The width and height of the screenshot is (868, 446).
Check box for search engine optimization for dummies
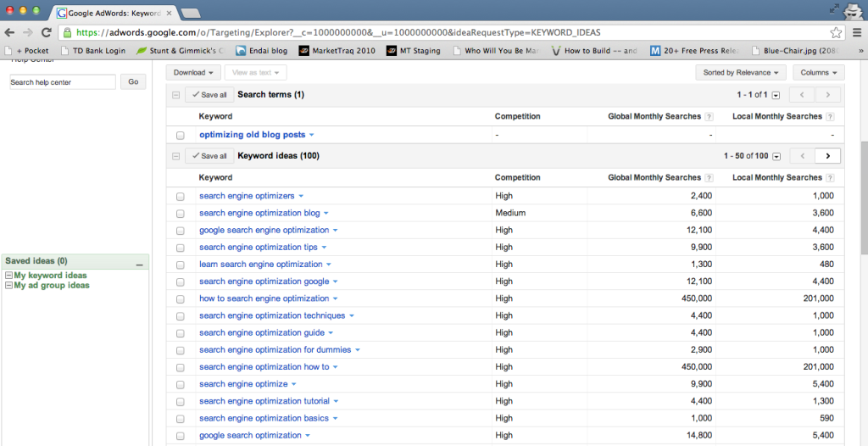tap(180, 350)
